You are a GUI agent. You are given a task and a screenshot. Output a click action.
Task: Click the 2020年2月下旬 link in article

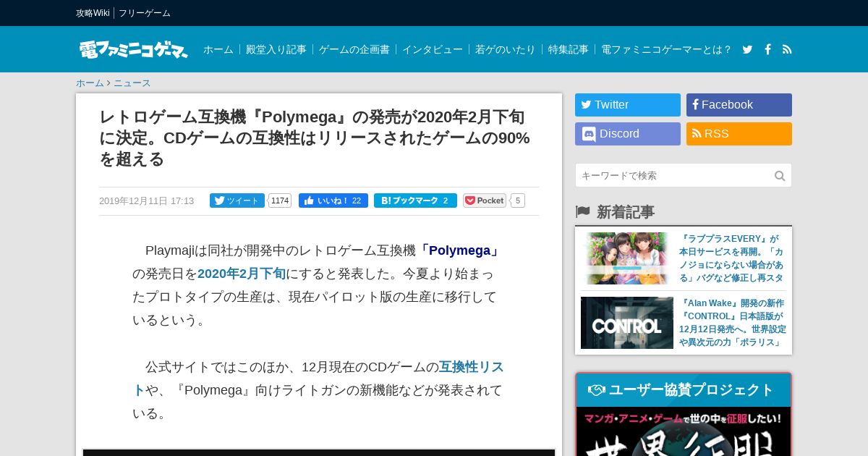coord(242,274)
